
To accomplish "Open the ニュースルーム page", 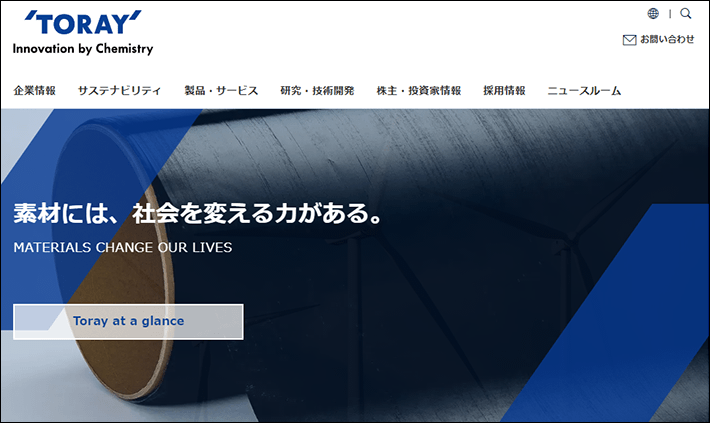I will coord(584,90).
